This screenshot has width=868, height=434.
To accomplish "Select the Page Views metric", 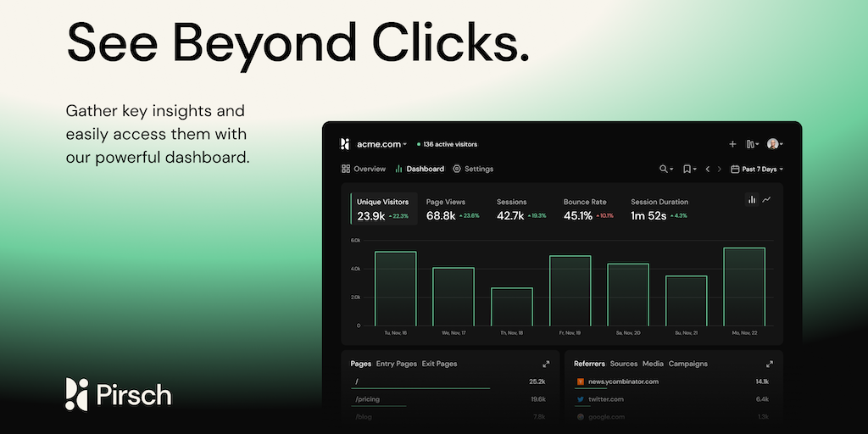I will click(x=453, y=209).
